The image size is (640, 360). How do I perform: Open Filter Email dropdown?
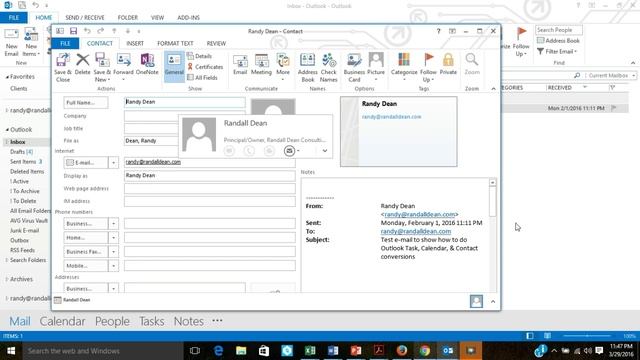pyautogui.click(x=557, y=51)
